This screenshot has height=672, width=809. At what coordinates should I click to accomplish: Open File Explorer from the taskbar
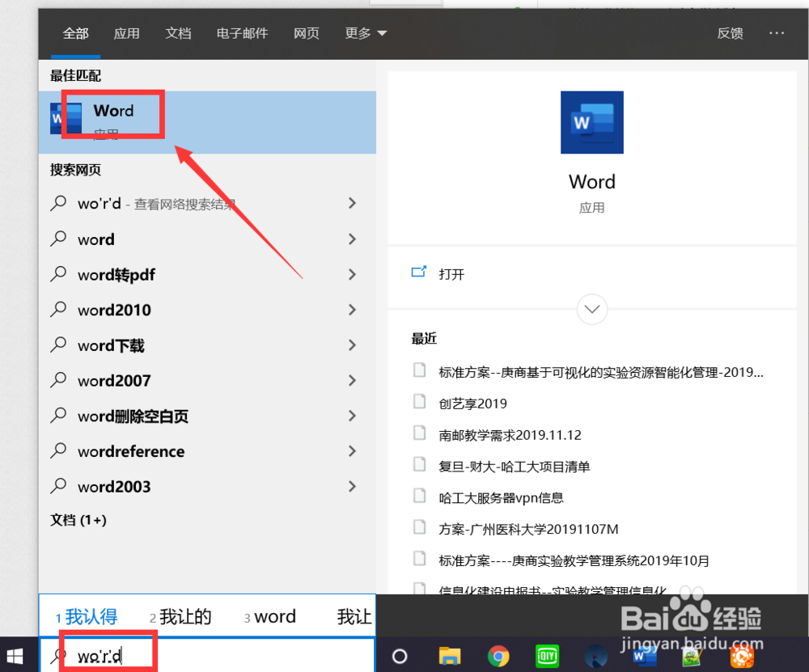450,656
